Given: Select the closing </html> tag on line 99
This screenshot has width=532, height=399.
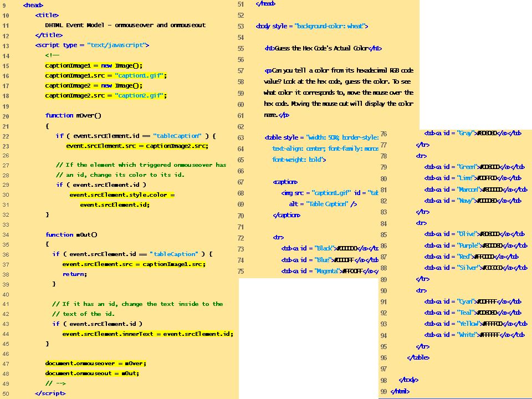Looking at the screenshot, I should coord(400,391).
